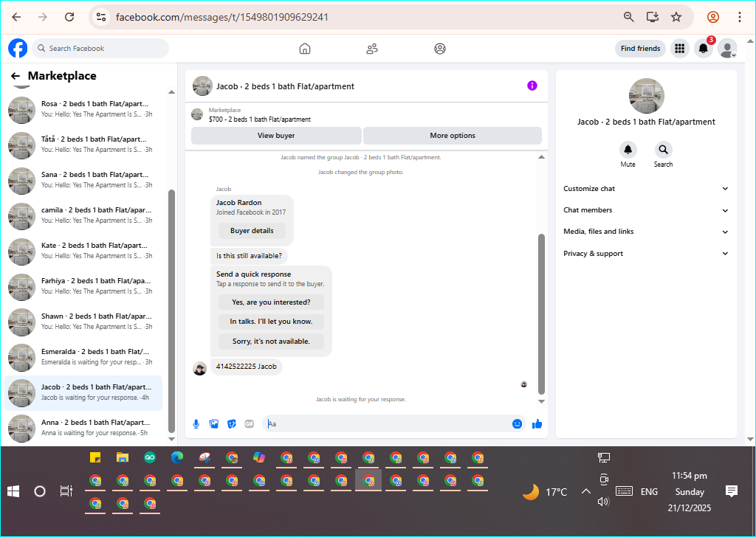Click the Mute bell icon

(x=628, y=150)
